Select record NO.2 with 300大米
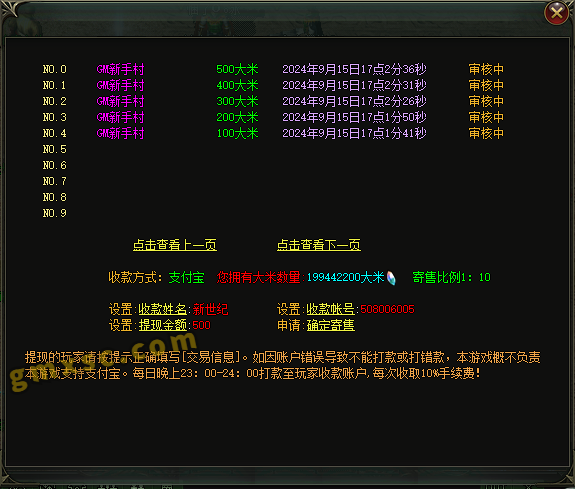 [273, 101]
